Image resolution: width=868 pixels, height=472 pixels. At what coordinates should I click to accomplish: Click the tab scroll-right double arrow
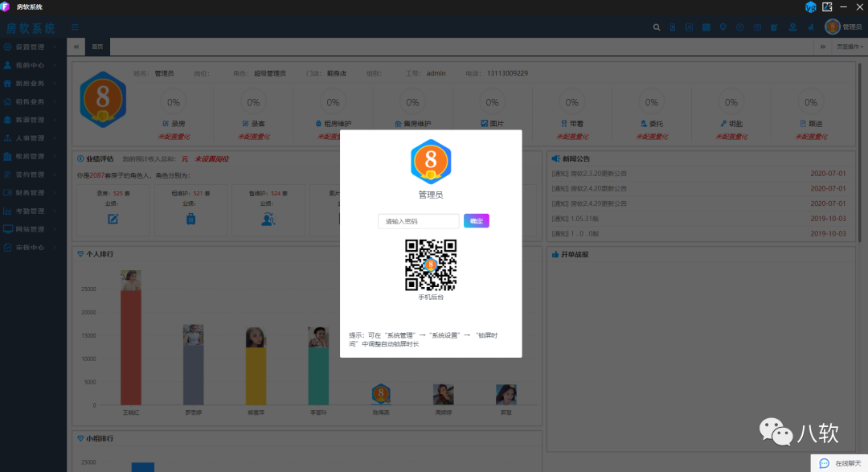(823, 47)
